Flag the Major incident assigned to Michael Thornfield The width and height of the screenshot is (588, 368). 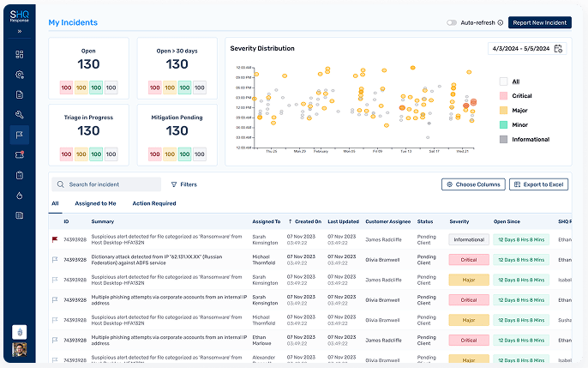click(x=55, y=320)
